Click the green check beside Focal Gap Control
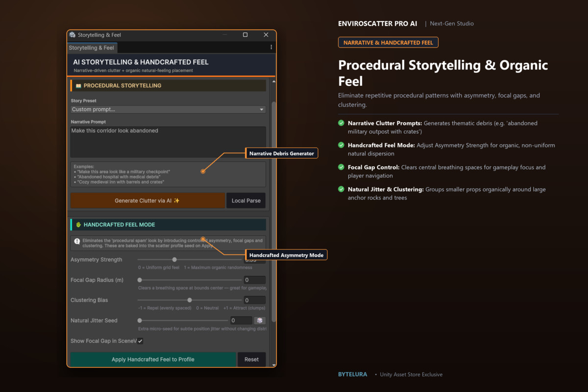The height and width of the screenshot is (392, 588). [341, 168]
